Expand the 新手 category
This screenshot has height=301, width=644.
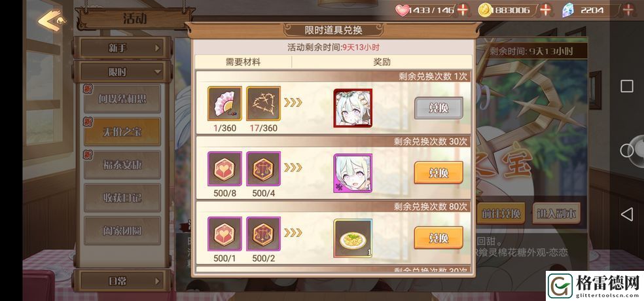coord(122,48)
